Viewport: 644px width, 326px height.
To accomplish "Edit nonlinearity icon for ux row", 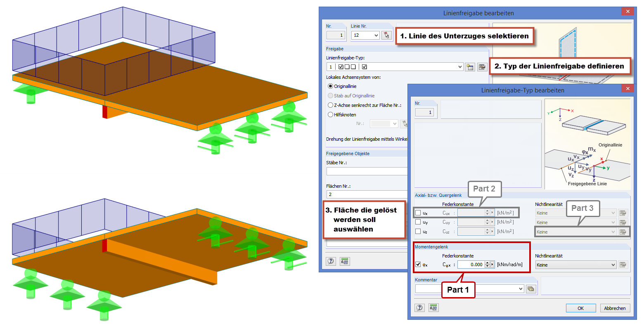I will pos(623,213).
